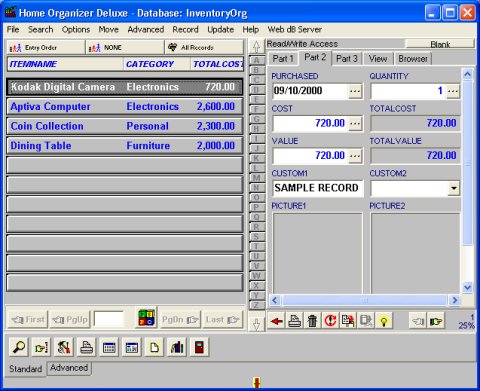Open the Record menu

click(x=185, y=29)
